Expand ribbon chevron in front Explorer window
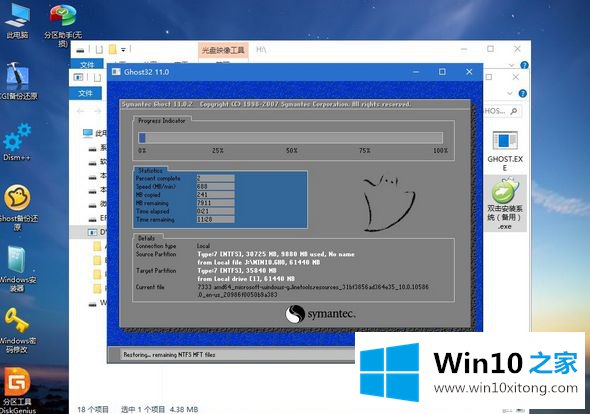This screenshot has height=414, width=590. tap(510, 93)
